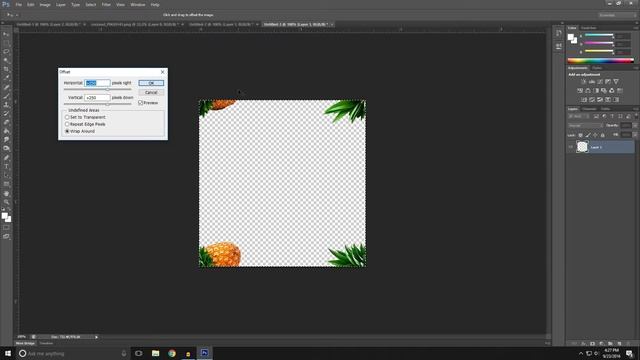Click the Task View taskbar icon

pyautogui.click(x=138, y=353)
